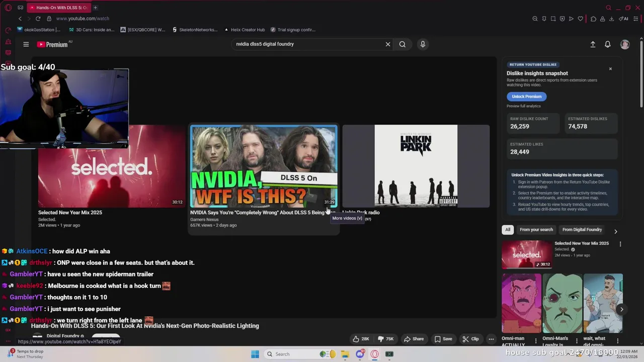
Task: Dislike the video showing 75K dislikes
Action: 386,339
